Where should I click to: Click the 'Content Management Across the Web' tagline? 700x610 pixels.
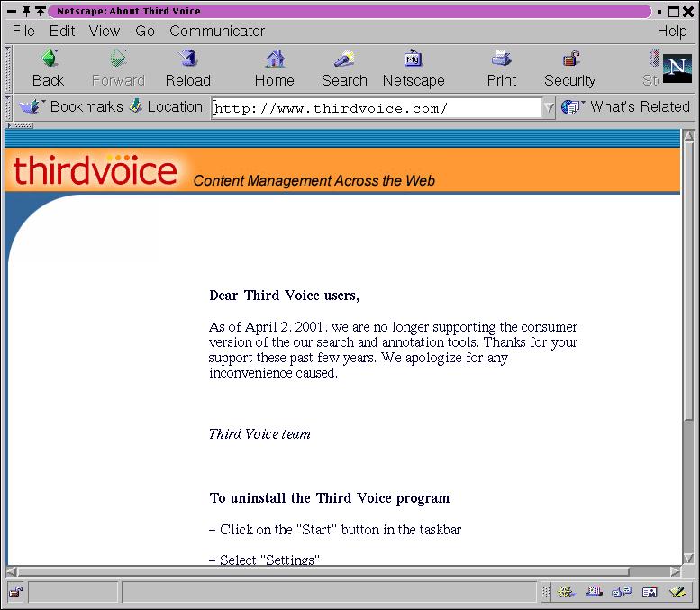(x=314, y=180)
